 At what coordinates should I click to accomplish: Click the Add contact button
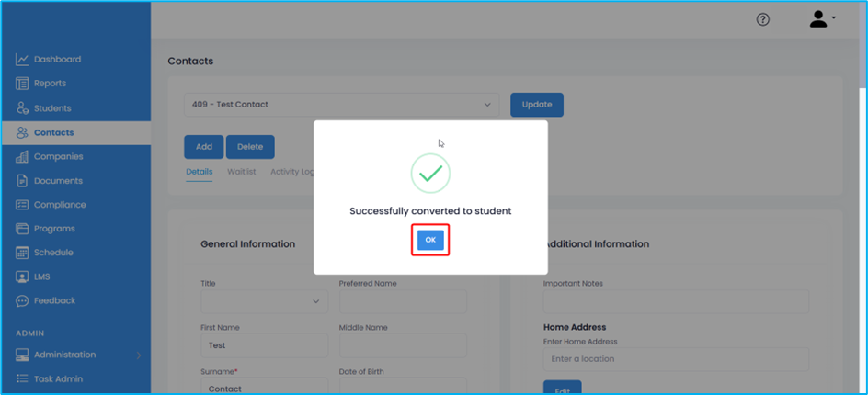pos(203,147)
